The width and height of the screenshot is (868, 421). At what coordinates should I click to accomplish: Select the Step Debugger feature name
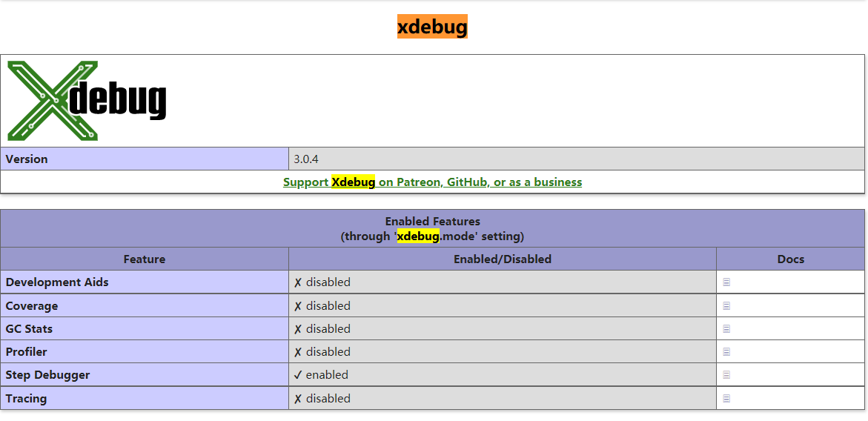point(47,375)
